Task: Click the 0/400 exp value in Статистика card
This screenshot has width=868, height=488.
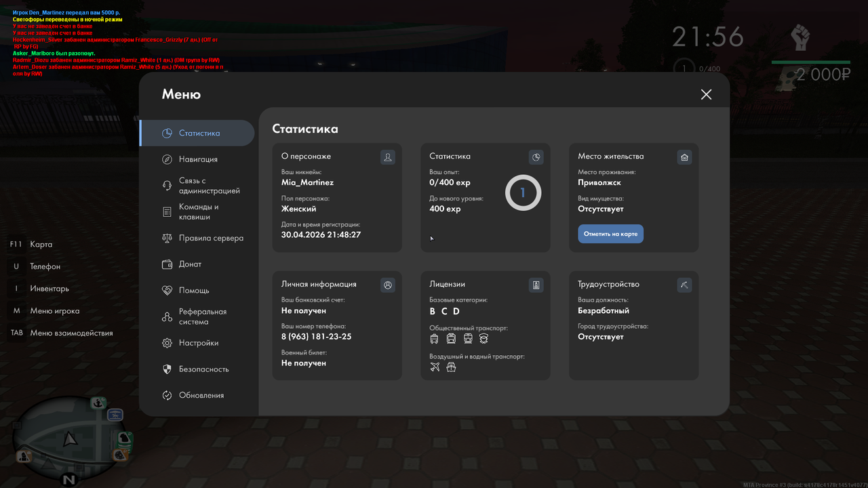Action: coord(450,182)
